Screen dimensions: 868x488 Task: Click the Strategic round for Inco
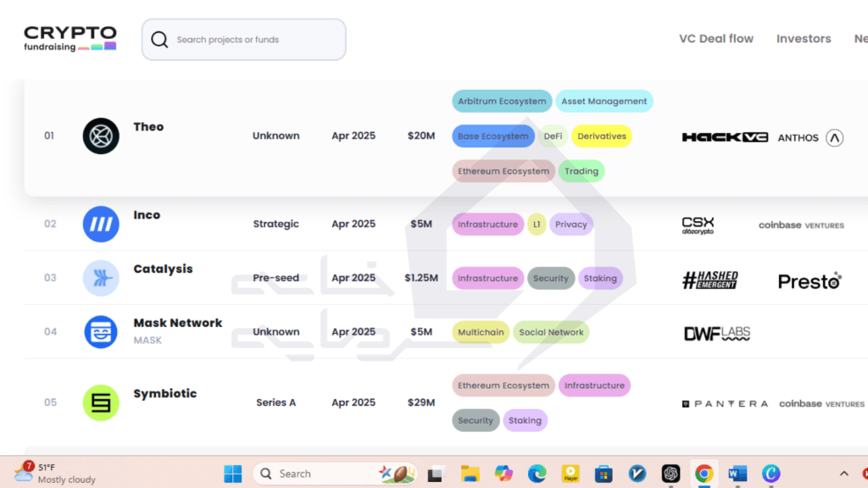point(275,224)
